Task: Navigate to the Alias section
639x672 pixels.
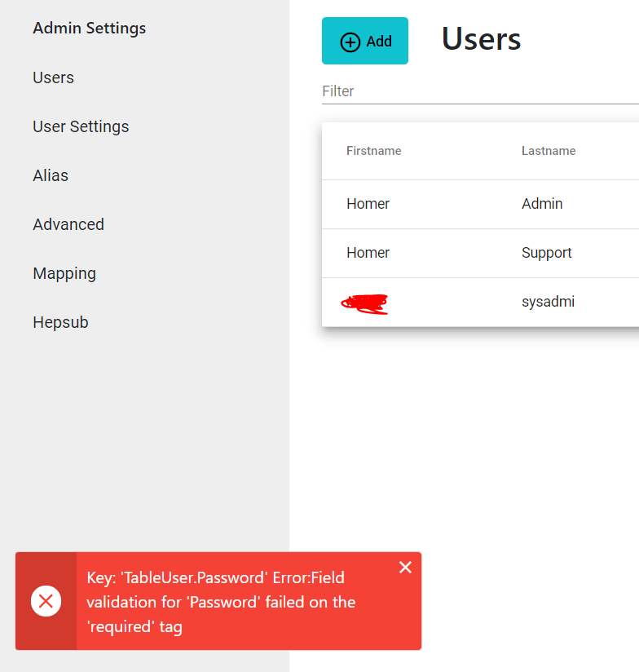Action: click(x=51, y=175)
